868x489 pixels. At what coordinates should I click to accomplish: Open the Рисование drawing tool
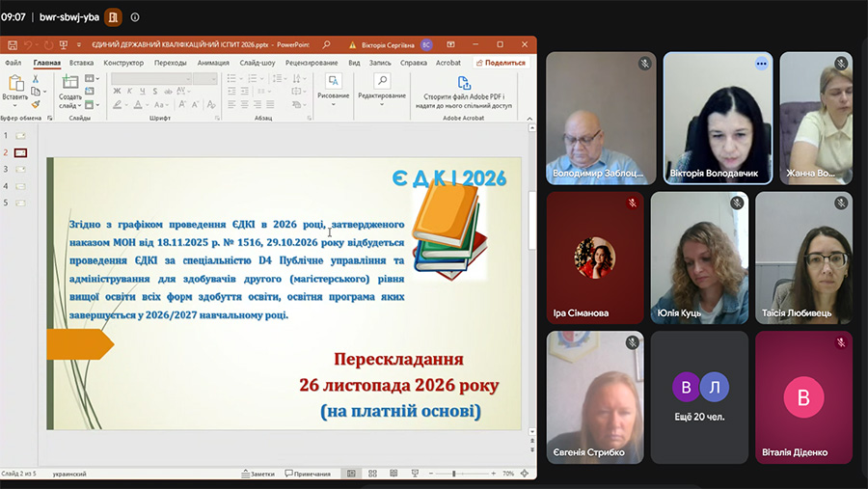pos(334,81)
